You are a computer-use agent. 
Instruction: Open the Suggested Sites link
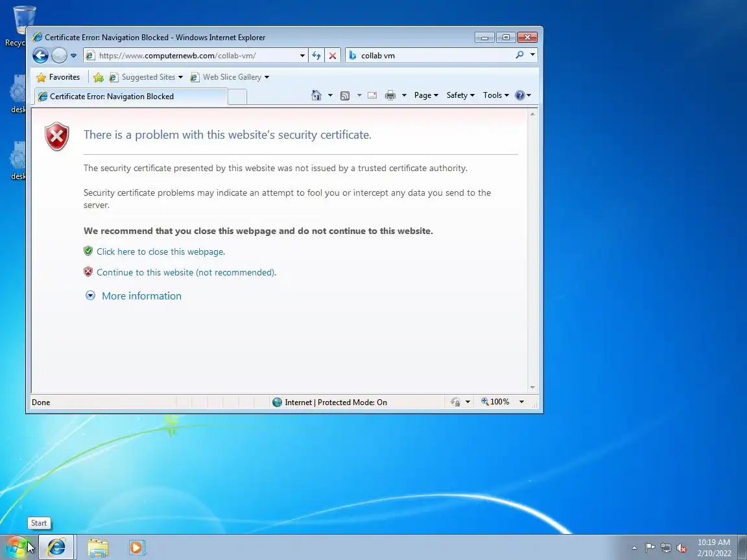[x=147, y=77]
